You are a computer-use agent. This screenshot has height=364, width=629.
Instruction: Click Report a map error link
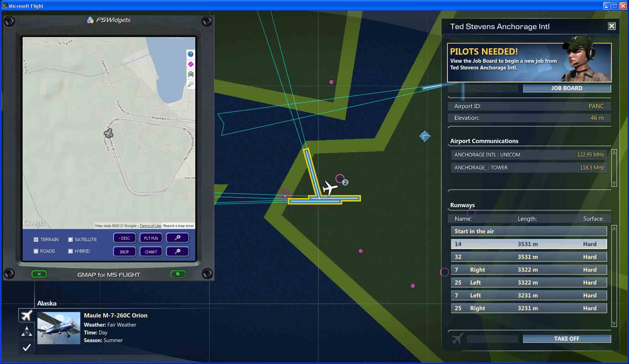click(x=178, y=226)
